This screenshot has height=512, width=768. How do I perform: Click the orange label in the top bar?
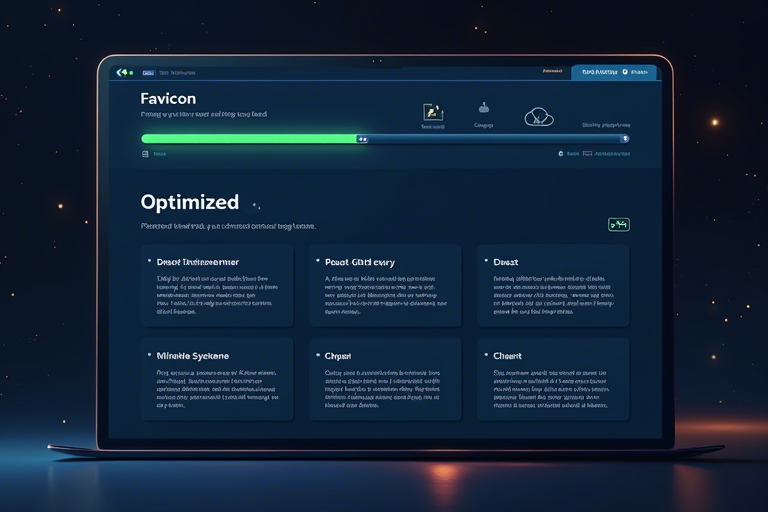pyautogui.click(x=552, y=72)
